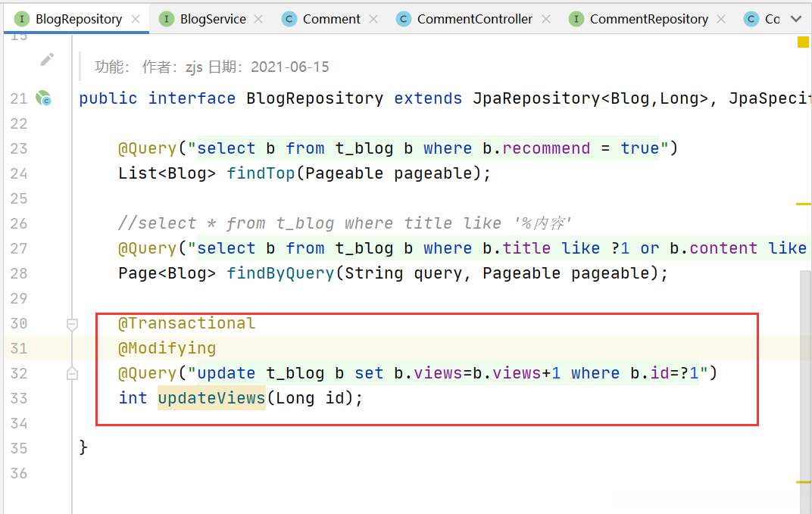Screen dimensions: 812x514
Task: Click the Spring bean gutter icon at line 21
Action: 43,98
